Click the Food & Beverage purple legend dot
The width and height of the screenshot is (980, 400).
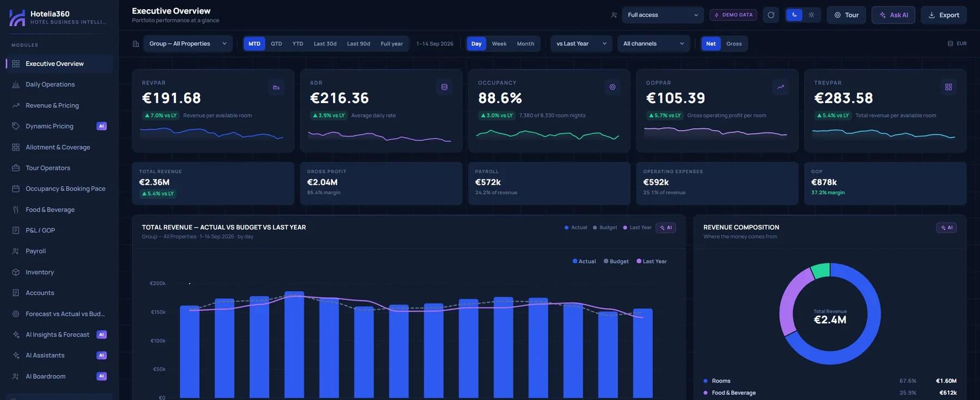pos(706,393)
